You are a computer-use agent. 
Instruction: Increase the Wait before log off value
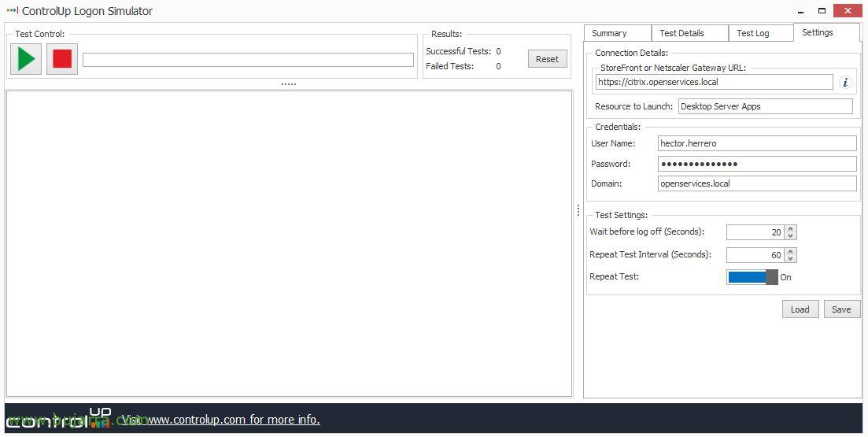coord(791,229)
